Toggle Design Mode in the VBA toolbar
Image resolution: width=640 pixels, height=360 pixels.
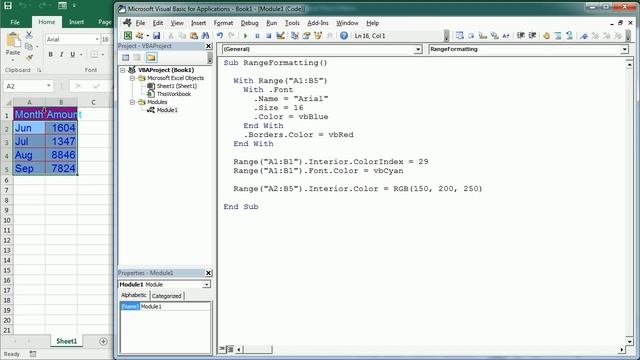tap(280, 36)
